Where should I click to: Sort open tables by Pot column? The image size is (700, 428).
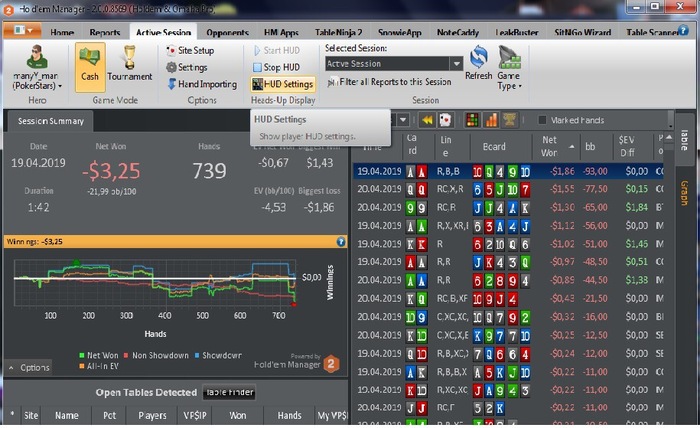click(109, 416)
